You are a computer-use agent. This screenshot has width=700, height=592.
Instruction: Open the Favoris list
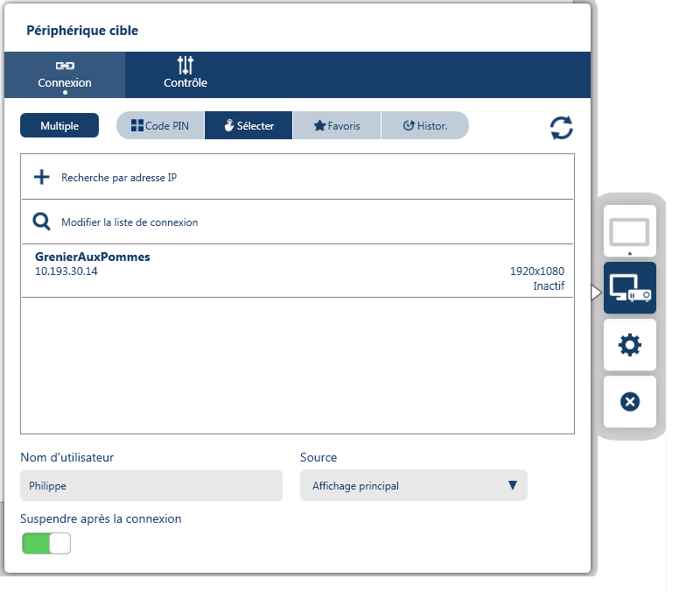337,125
